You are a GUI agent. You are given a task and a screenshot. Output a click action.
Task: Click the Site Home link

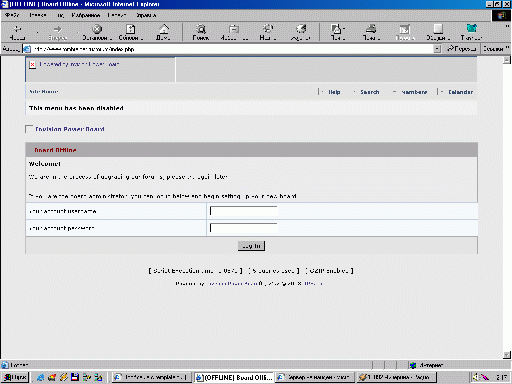click(44, 92)
